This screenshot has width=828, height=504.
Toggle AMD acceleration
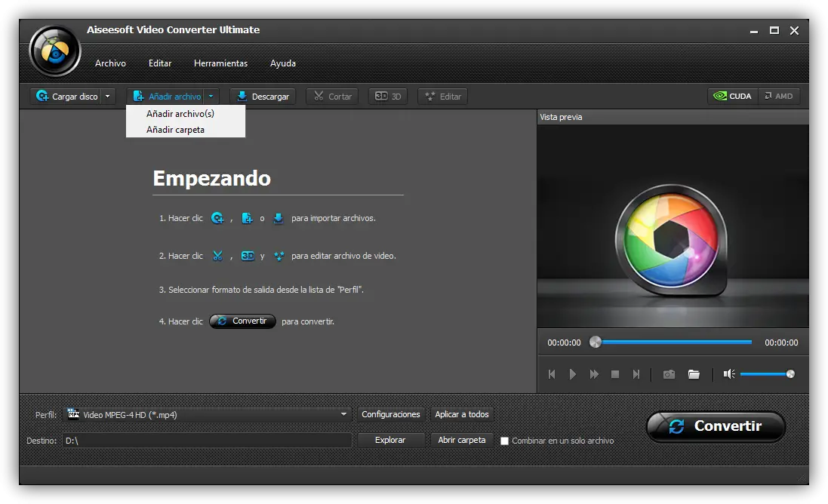pos(779,96)
